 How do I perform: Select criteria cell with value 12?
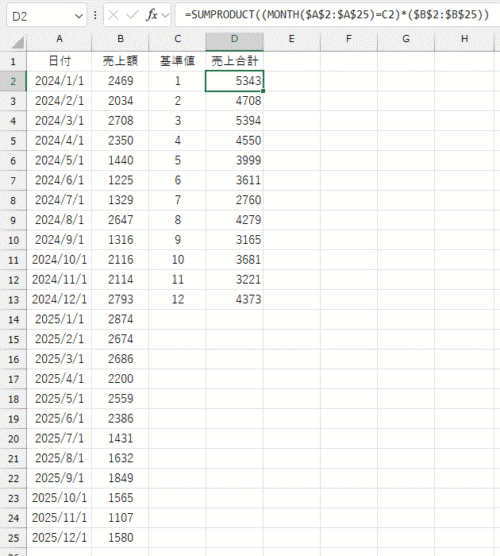177,300
